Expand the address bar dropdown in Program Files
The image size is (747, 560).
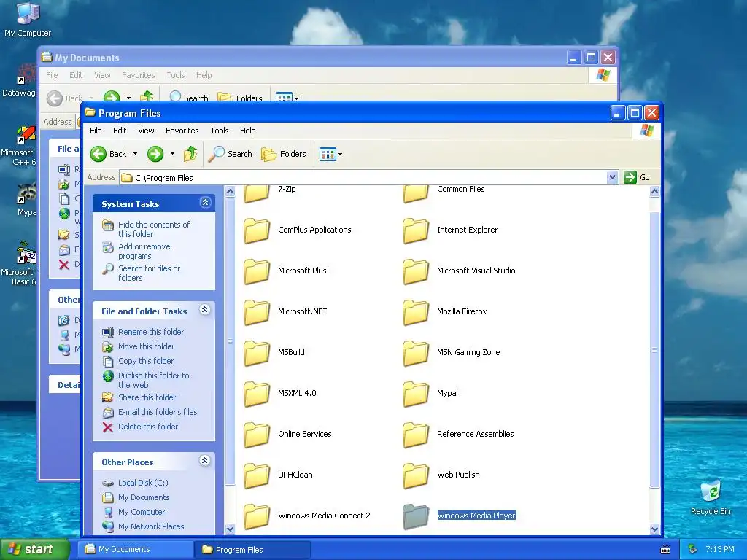pyautogui.click(x=613, y=178)
